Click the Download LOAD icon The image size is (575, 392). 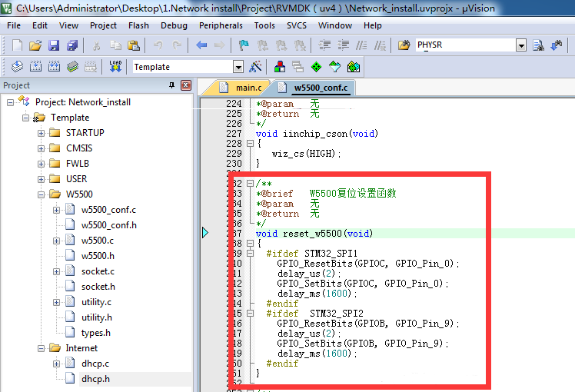tap(115, 67)
